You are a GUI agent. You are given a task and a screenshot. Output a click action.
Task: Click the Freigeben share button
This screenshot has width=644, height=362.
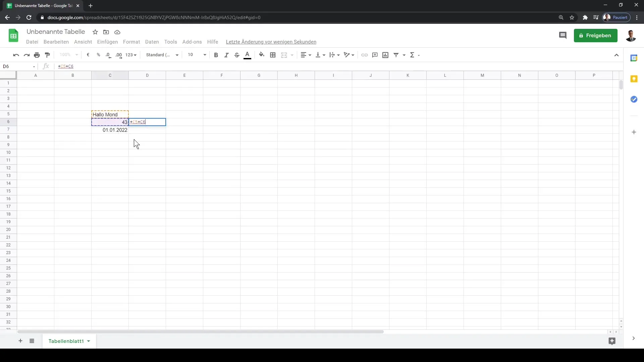(595, 35)
